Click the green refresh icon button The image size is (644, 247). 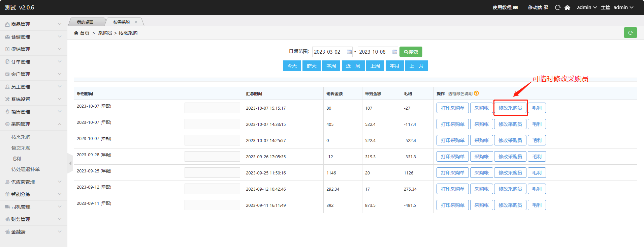(630, 33)
